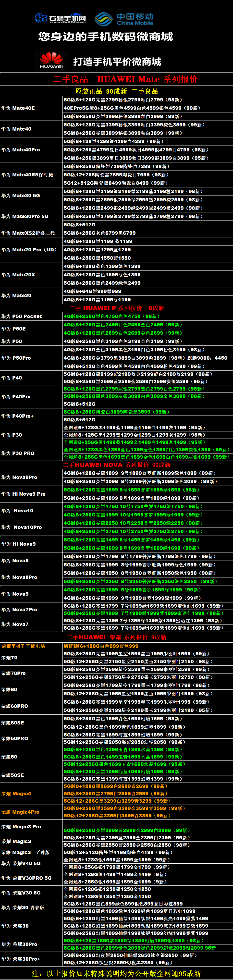The width and height of the screenshot is (233, 980).
Task: Click the 华为 Hi Nova9 Pro model cell
Action: pos(32,494)
